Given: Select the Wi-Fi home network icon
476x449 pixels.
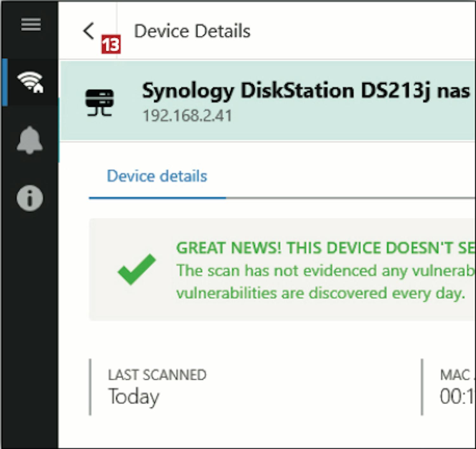Looking at the screenshot, I should [x=30, y=82].
